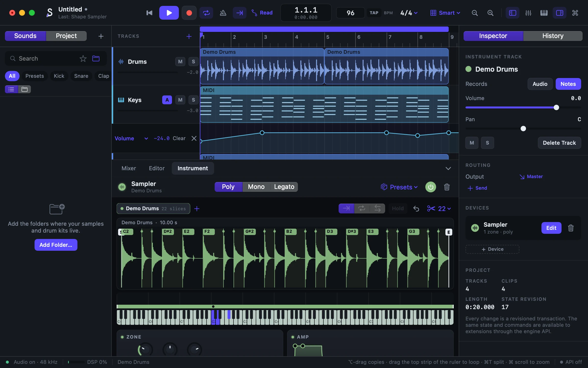
Task: Toggle automation A on the Keys track
Action: (x=167, y=100)
